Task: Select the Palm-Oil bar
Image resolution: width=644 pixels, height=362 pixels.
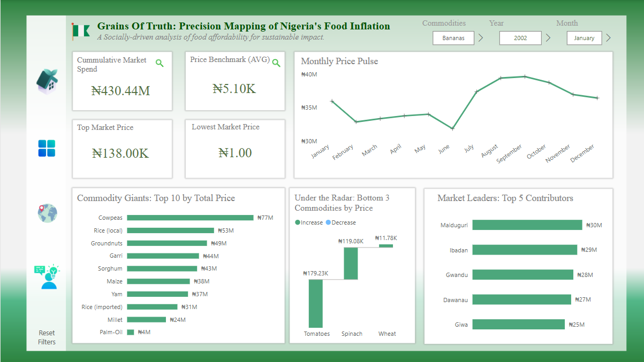Action: (131, 332)
